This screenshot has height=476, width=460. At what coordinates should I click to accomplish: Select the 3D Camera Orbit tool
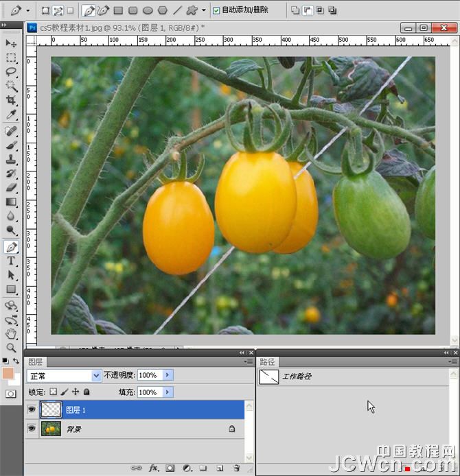click(11, 320)
